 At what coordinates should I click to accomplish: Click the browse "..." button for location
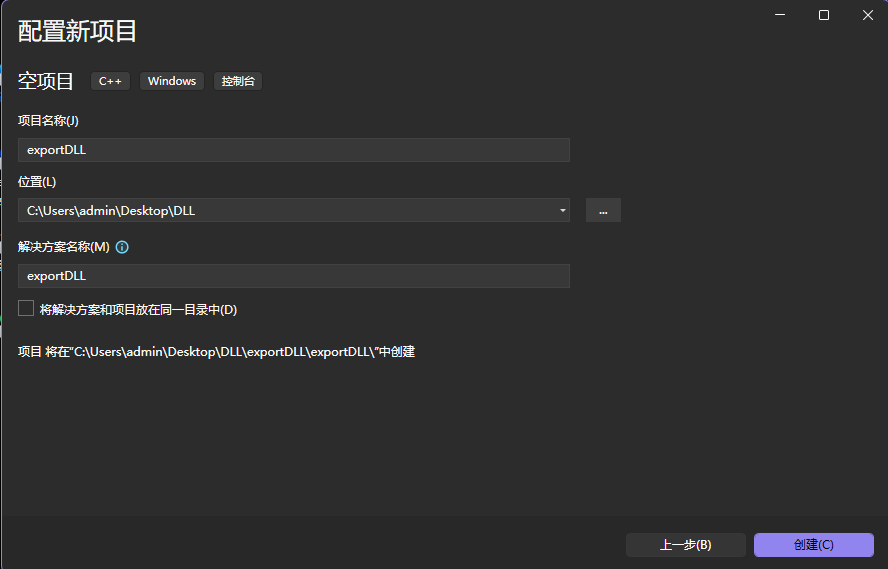click(x=603, y=211)
